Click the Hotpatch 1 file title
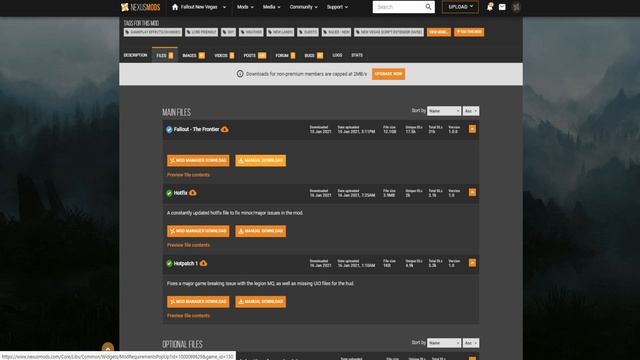 pos(186,264)
